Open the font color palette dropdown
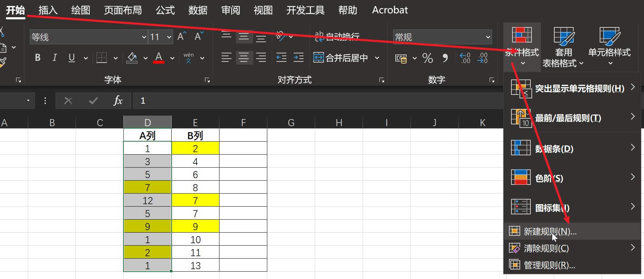Viewport: 644px width, 279px height. (x=172, y=58)
